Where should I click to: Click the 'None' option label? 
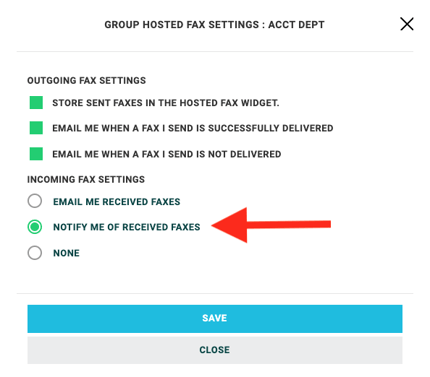click(66, 253)
